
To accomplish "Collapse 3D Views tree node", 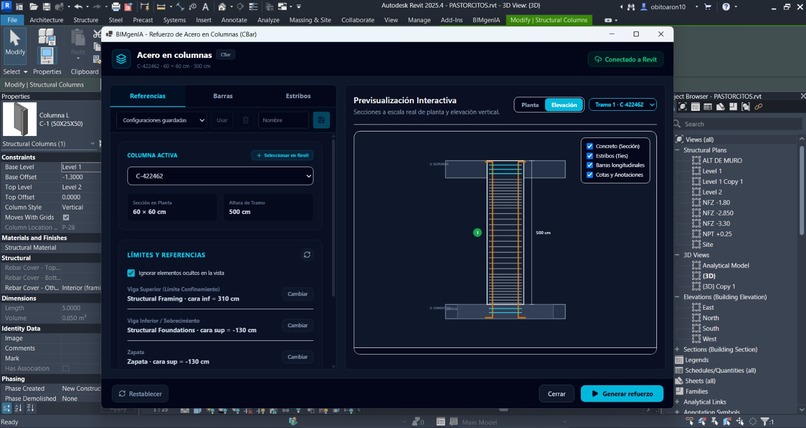I will (677, 255).
